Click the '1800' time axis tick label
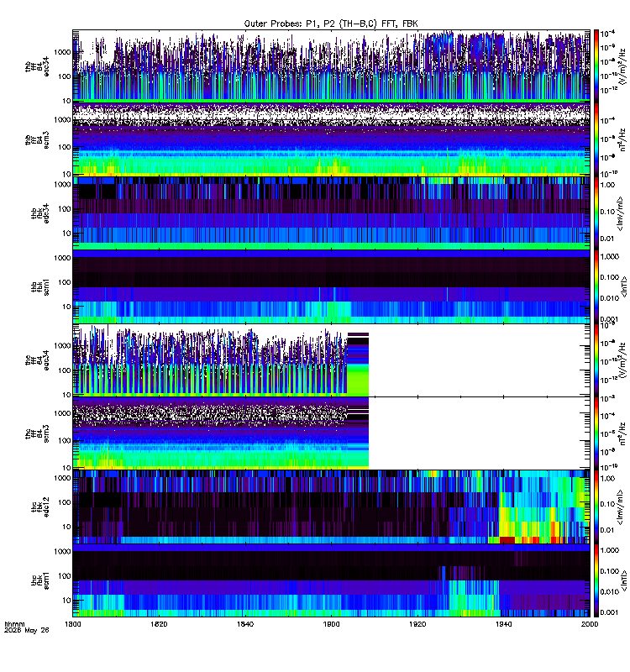The width and height of the screenshot is (630, 672). coord(72,624)
